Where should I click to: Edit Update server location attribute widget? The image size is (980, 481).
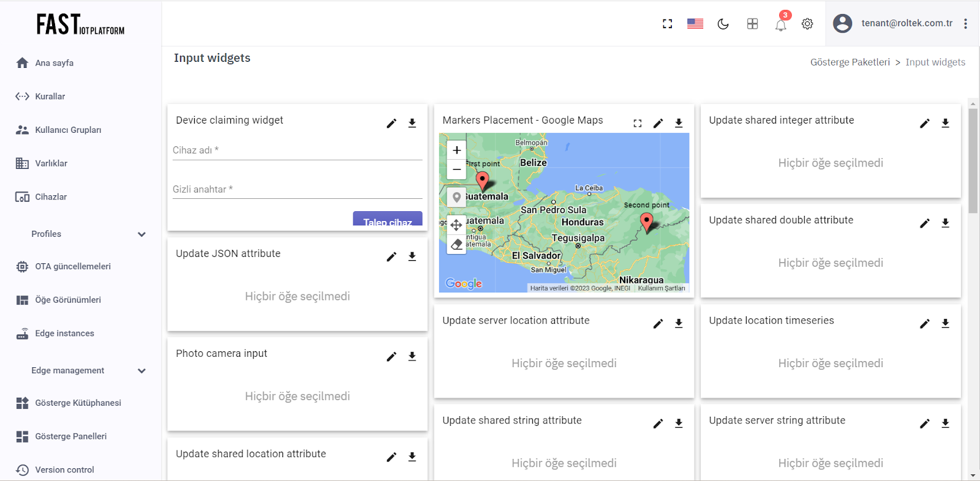tap(658, 324)
